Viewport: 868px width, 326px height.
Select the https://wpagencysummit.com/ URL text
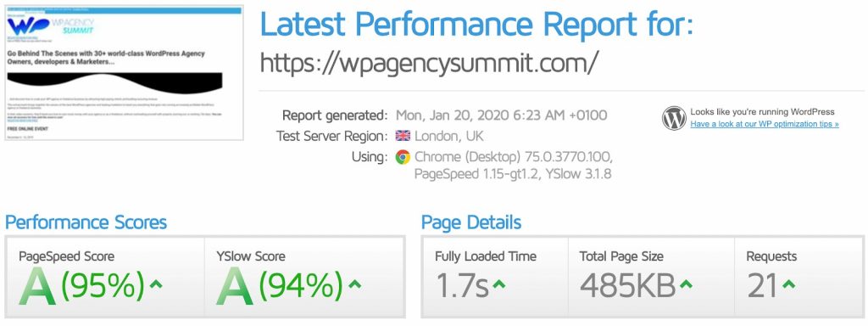429,64
